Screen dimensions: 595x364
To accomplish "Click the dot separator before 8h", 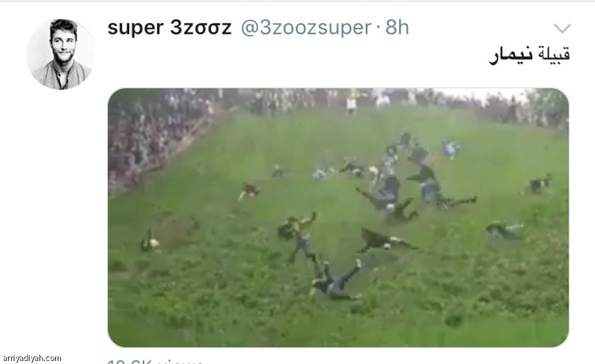I will [378, 28].
